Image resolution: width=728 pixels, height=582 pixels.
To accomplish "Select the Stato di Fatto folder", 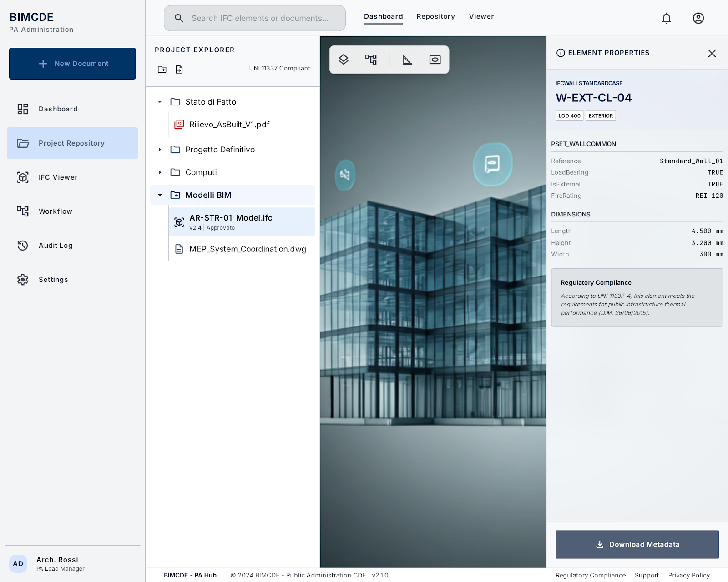I will click(x=233, y=102).
